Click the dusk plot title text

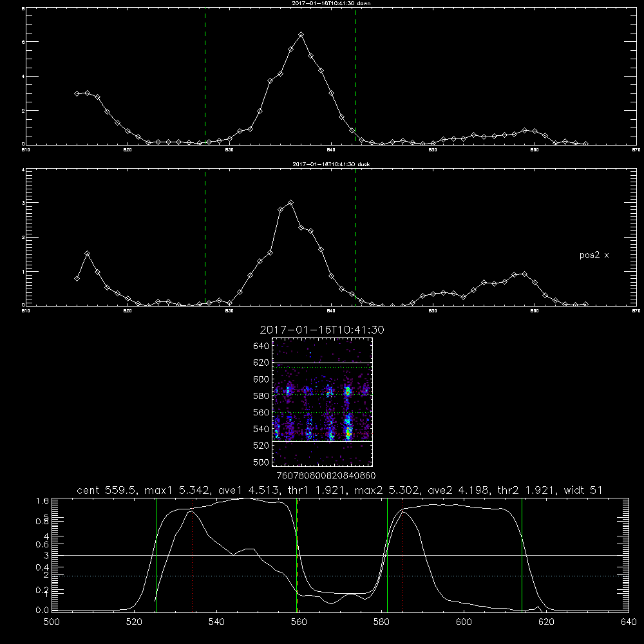(x=331, y=164)
